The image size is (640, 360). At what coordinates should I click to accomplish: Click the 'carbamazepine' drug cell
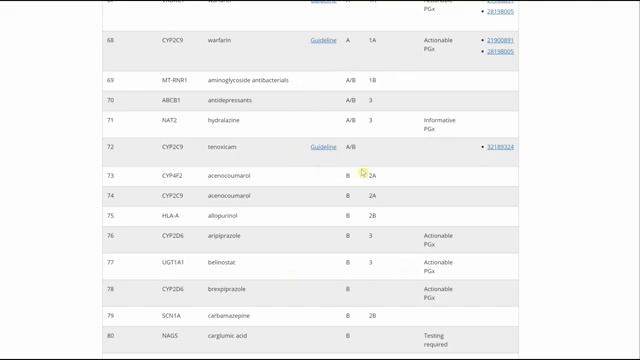click(x=229, y=316)
